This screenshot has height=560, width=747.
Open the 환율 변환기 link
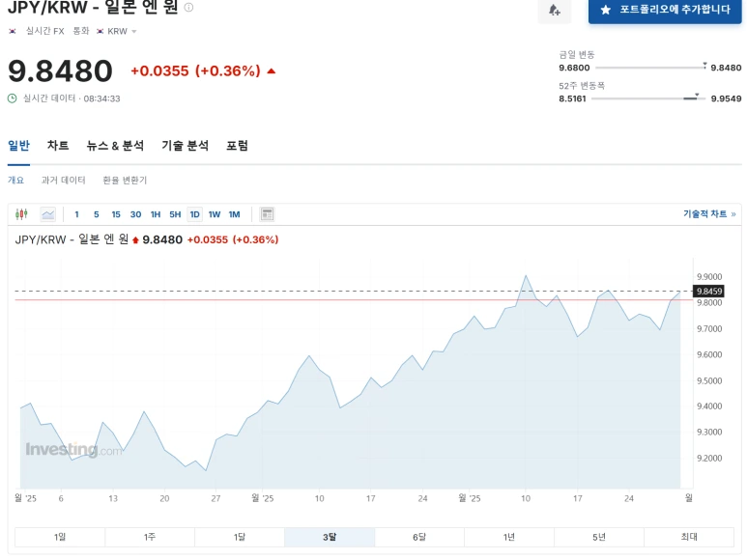pos(125,180)
